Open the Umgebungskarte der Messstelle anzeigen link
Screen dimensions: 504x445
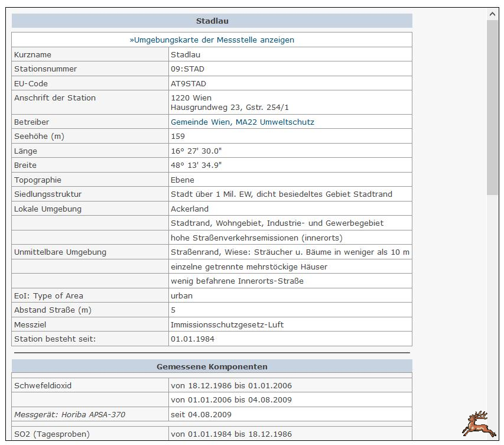point(212,40)
